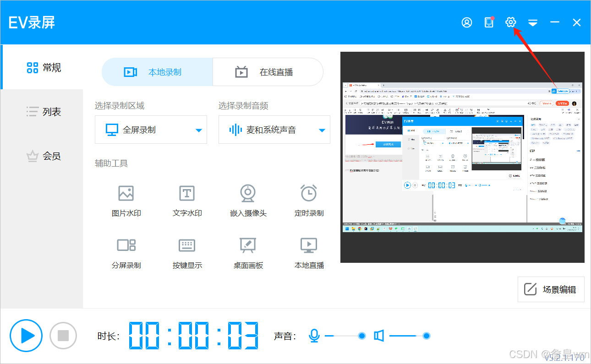Select the 本地录制 mode tab

(x=157, y=72)
